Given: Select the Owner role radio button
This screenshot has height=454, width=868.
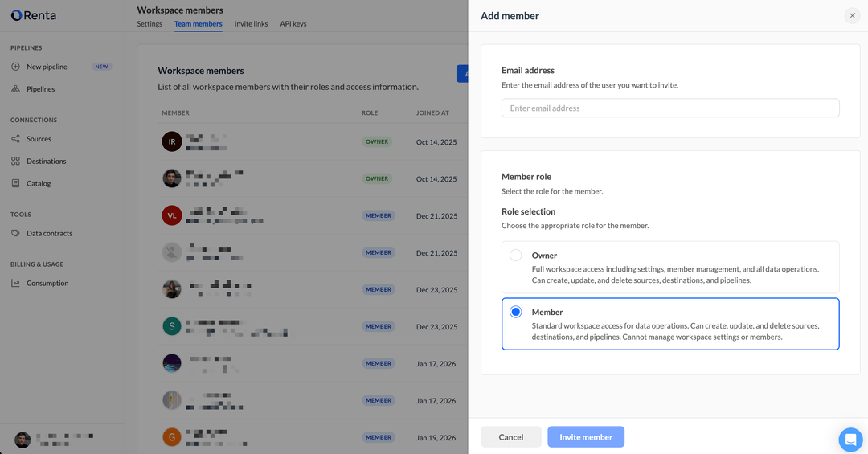Looking at the screenshot, I should pos(516,256).
